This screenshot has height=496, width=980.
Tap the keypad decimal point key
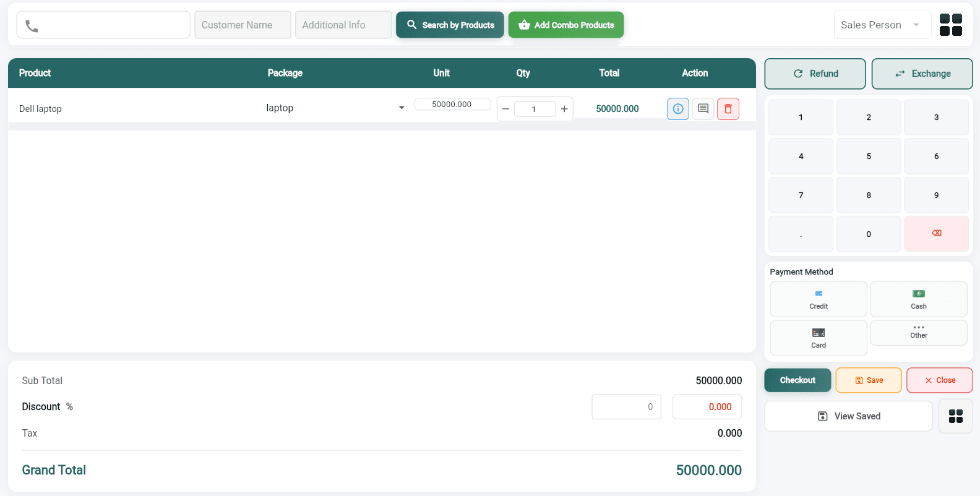point(801,234)
